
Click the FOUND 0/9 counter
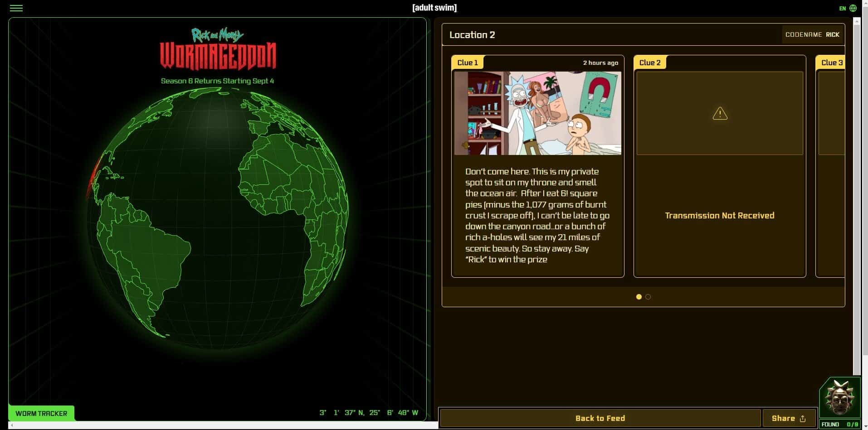coord(839,425)
